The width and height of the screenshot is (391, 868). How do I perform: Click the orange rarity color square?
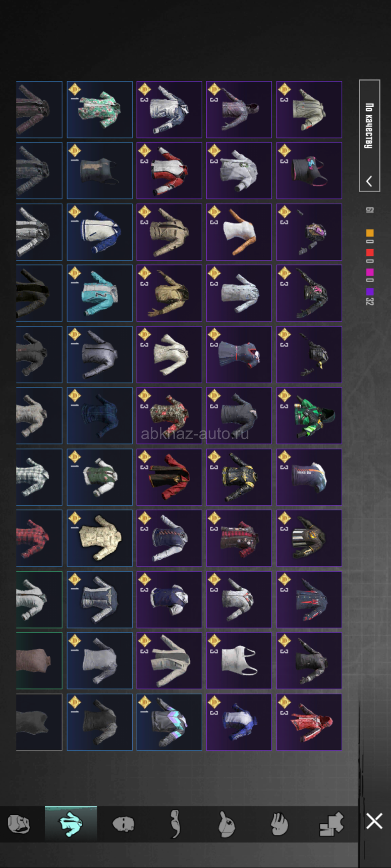370,233
